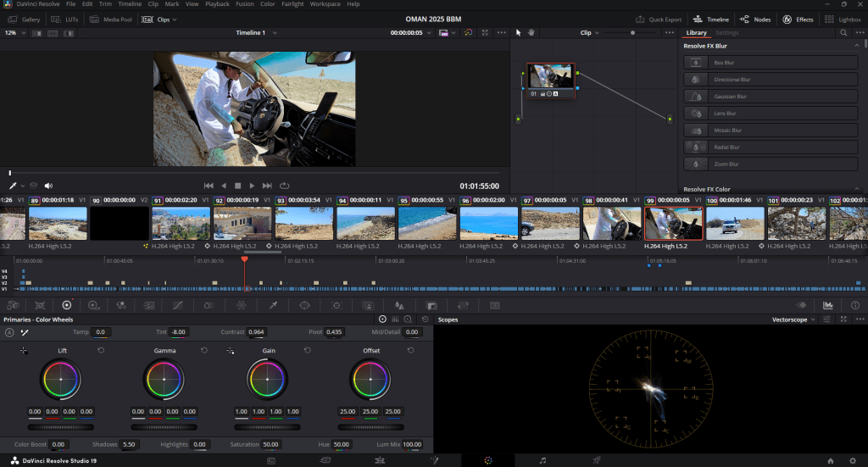The width and height of the screenshot is (868, 467).
Task: Click Quick Export
Action: 658,19
